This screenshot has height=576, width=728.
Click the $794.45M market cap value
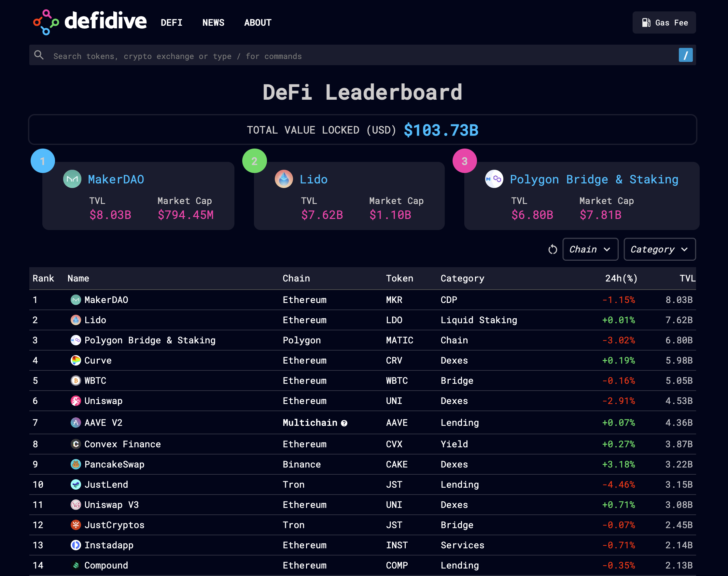tap(185, 215)
